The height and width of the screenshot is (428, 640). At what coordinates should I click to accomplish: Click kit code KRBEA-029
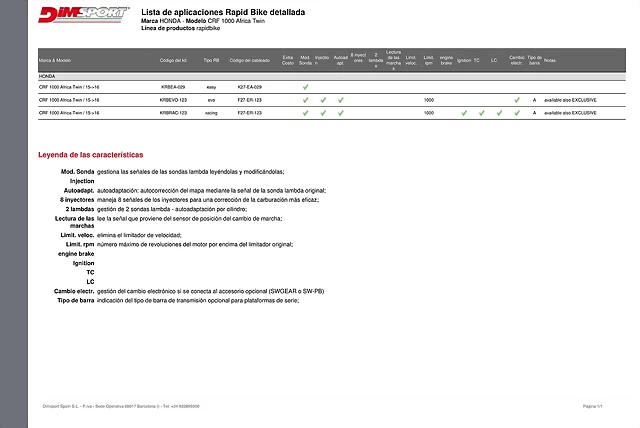[173, 87]
